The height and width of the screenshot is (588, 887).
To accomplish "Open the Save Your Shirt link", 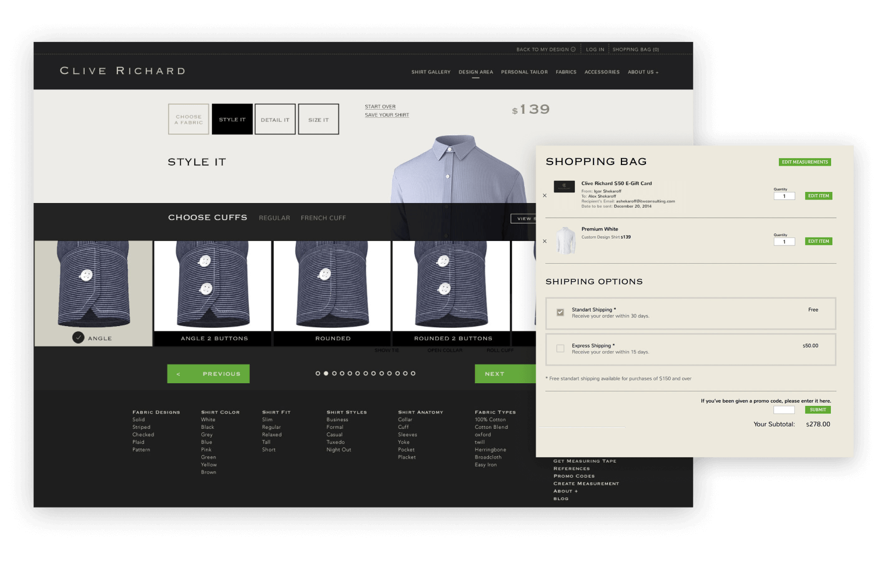I will click(387, 115).
